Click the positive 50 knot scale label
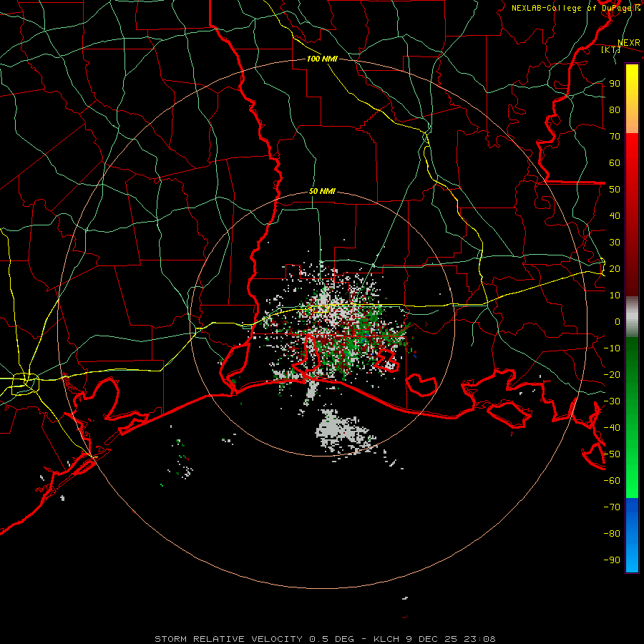The image size is (644, 644). click(x=615, y=190)
